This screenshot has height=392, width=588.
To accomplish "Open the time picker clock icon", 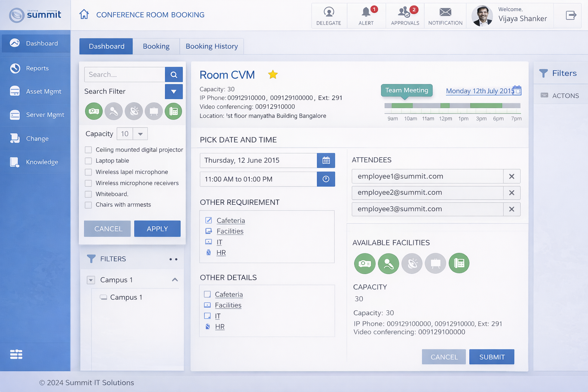I will pyautogui.click(x=326, y=179).
